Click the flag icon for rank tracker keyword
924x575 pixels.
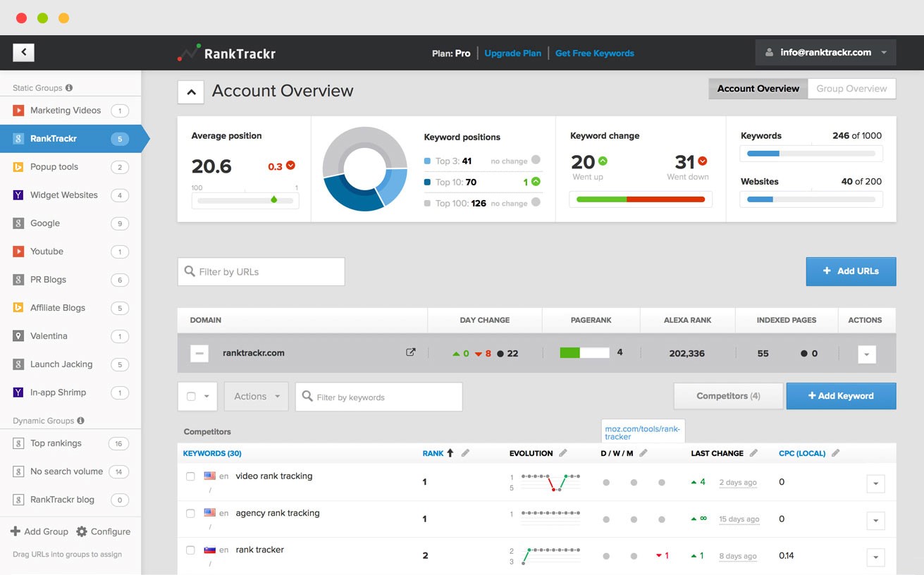pos(209,550)
